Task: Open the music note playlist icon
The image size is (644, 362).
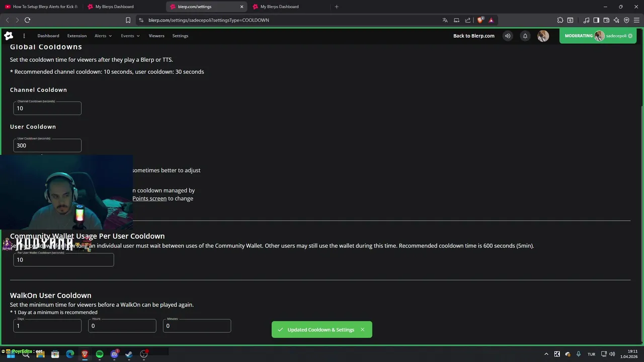Action: pyautogui.click(x=586, y=20)
